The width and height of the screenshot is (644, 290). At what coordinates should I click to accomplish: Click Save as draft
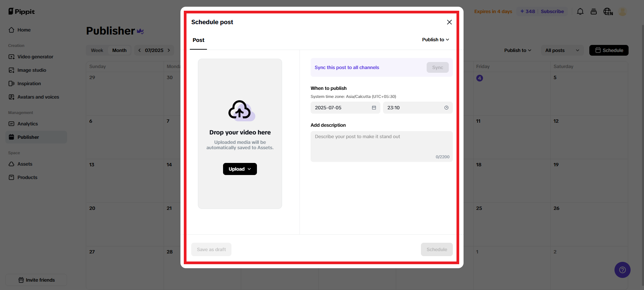click(x=211, y=249)
